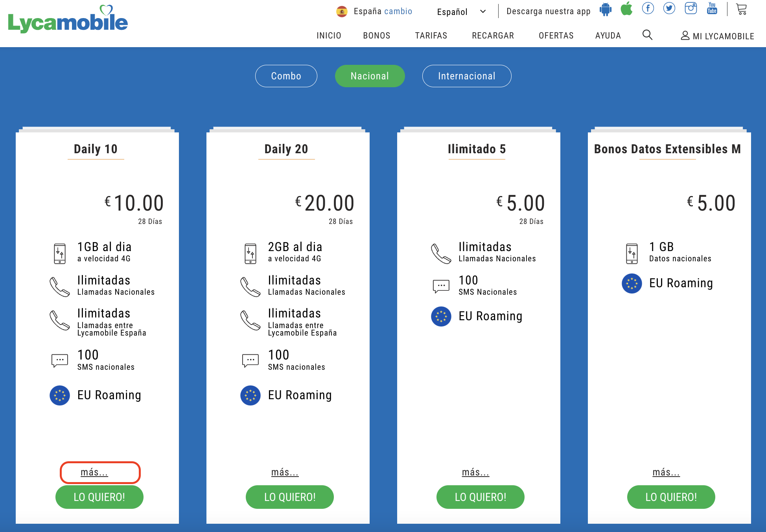Click LO QUIERO! for Ilimitado 5

[481, 497]
